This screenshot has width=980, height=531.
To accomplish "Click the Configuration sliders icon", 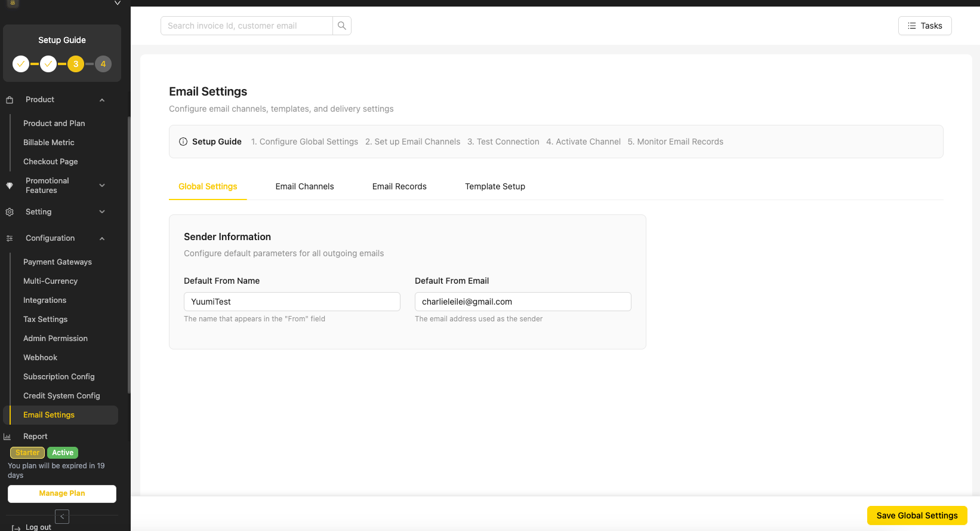I will tap(10, 238).
